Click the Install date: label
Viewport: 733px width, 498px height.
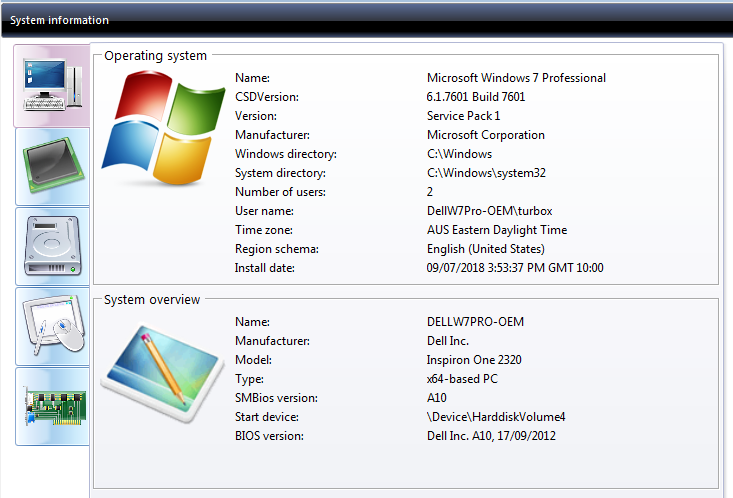pyautogui.click(x=265, y=268)
